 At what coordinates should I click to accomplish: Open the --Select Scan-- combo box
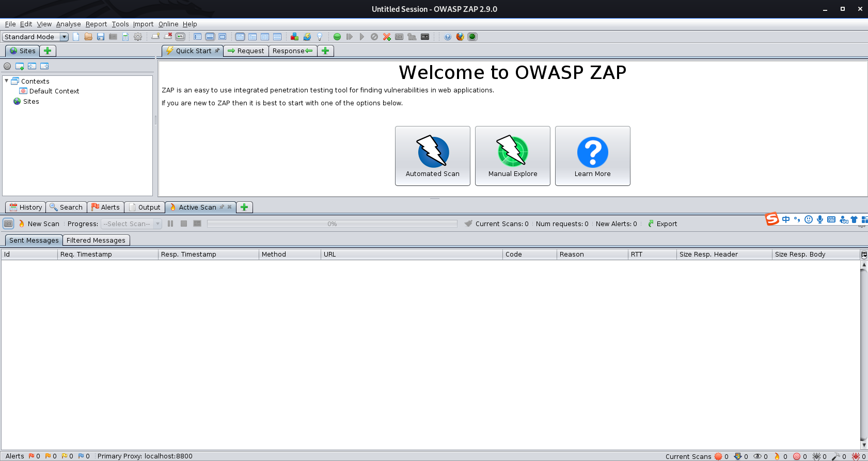point(131,224)
